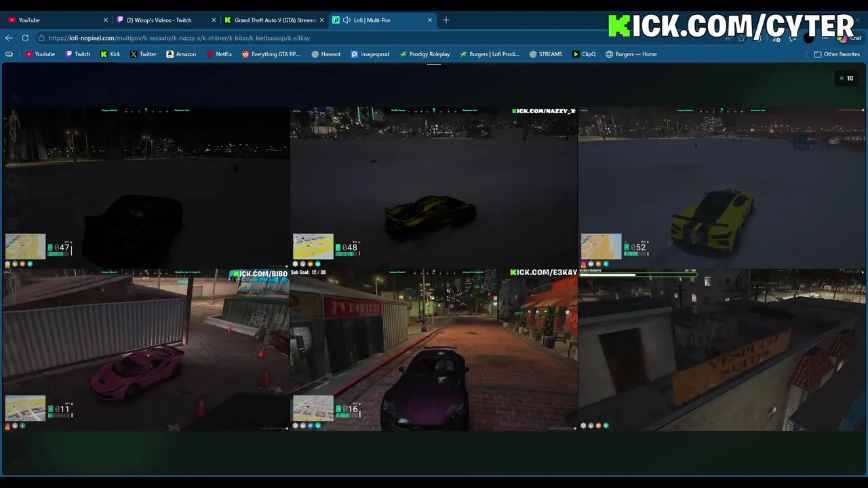Close the YouTube tab

click(106, 20)
